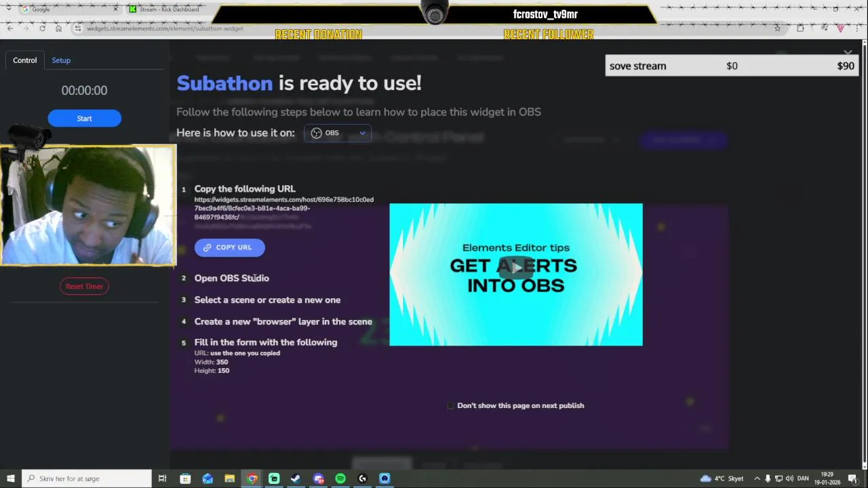Change the DAN keyboard language

tap(804, 479)
